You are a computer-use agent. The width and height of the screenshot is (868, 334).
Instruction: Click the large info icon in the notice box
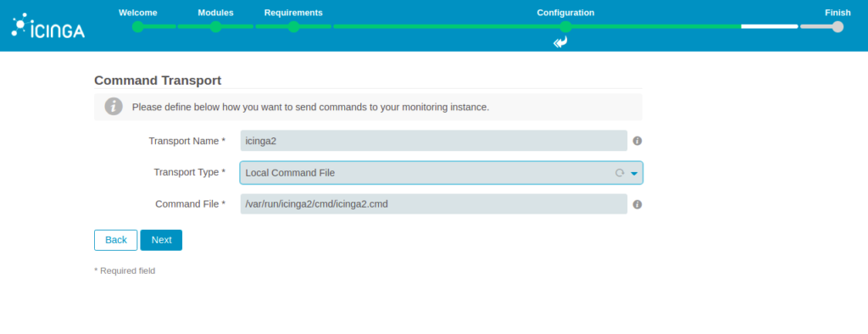pos(114,106)
